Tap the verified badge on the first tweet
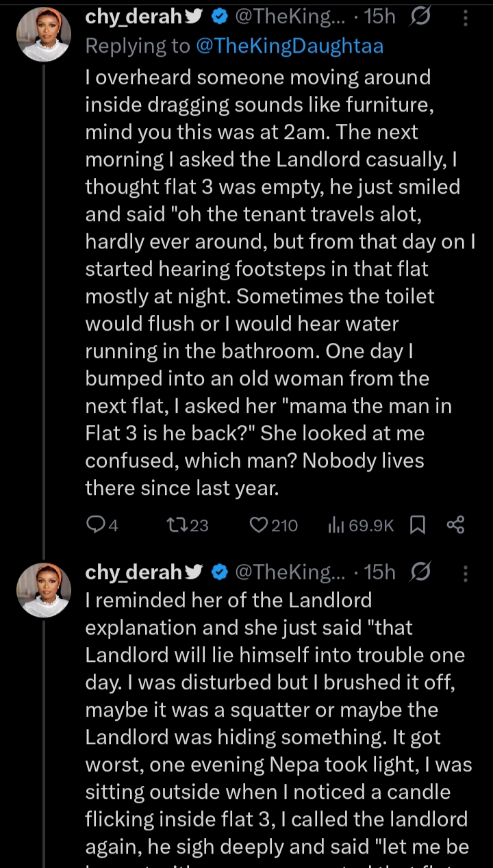This screenshot has height=868, width=493. click(218, 18)
